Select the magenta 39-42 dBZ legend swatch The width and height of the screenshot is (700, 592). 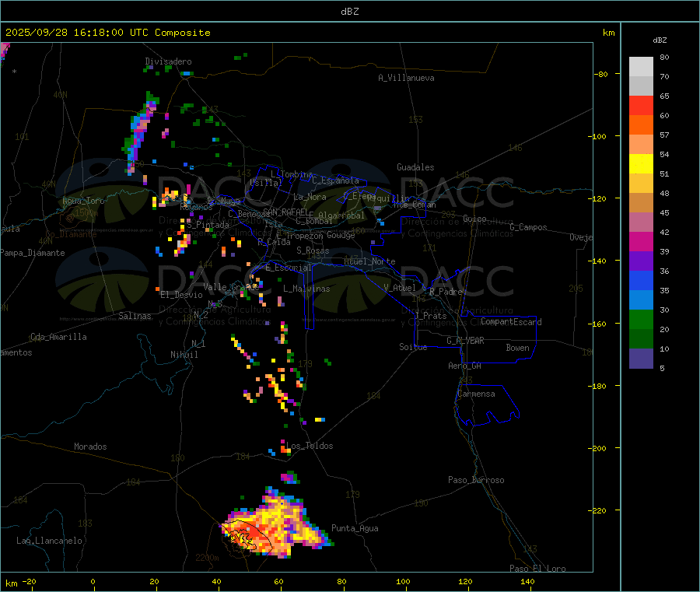point(641,241)
